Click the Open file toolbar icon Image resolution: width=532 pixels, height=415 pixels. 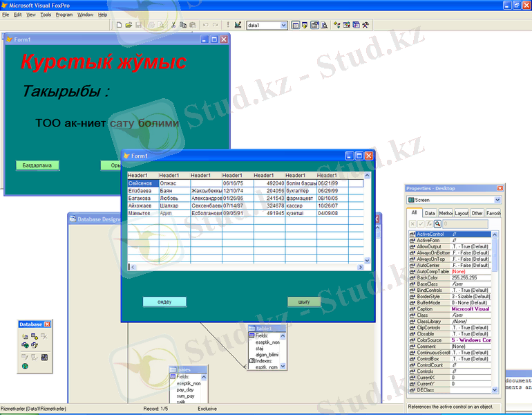point(129,25)
